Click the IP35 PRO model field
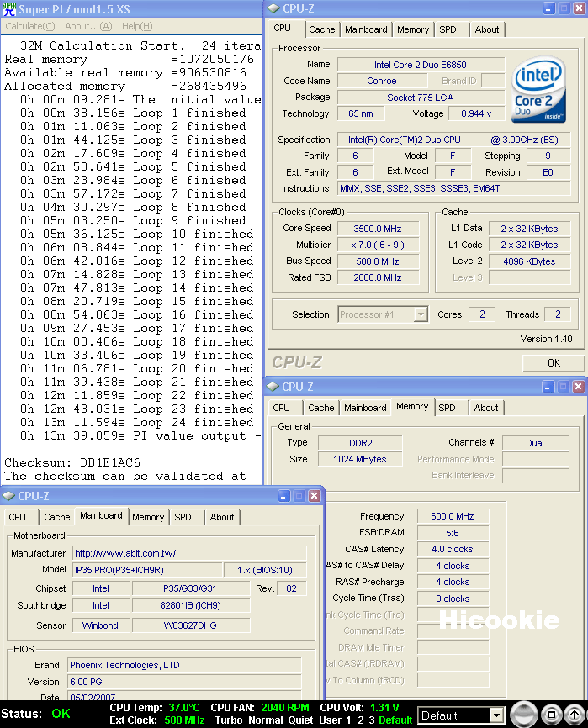588x728 pixels. pyautogui.click(x=146, y=570)
